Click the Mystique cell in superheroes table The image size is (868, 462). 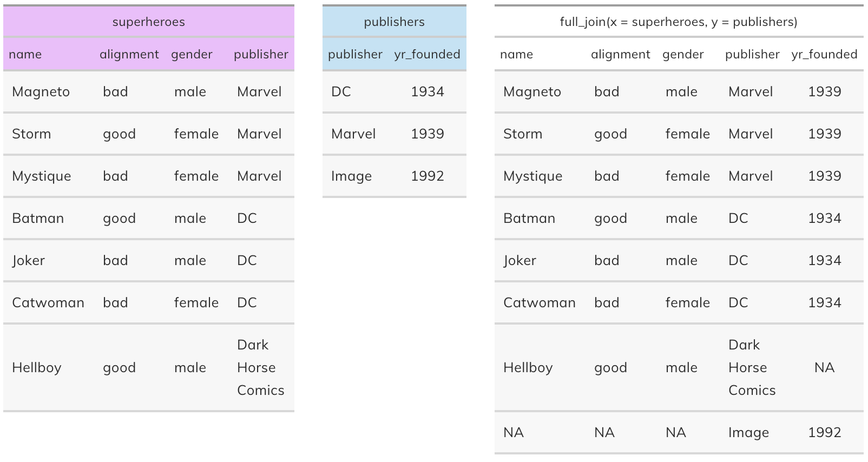tap(41, 176)
